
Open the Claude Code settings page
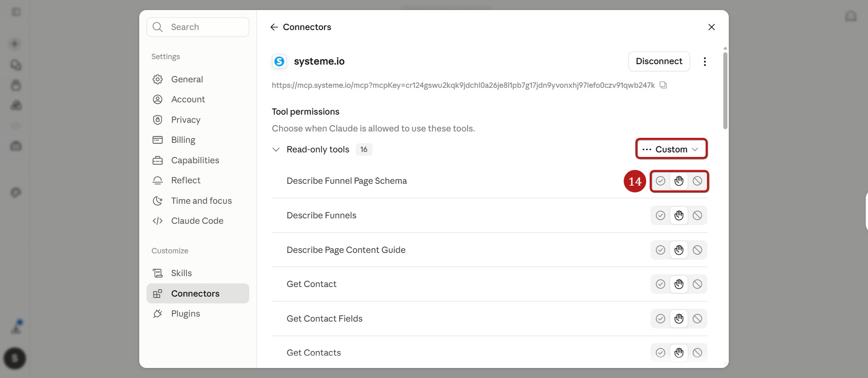pyautogui.click(x=198, y=221)
